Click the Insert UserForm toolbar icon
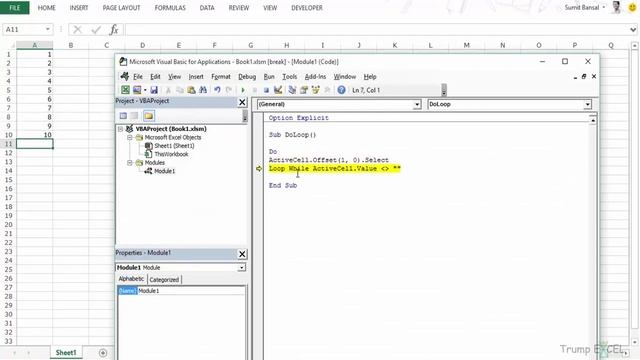Image resolution: width=640 pixels, height=360 pixels. click(x=137, y=90)
